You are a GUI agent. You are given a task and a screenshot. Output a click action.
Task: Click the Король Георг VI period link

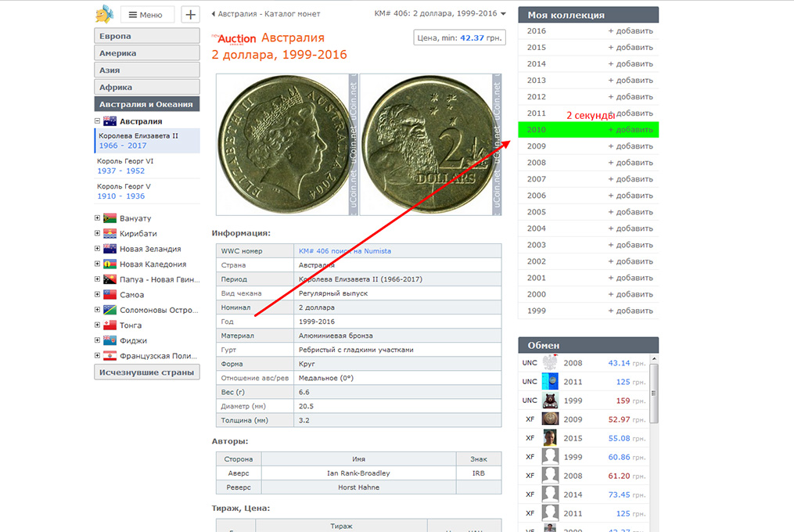125,161
